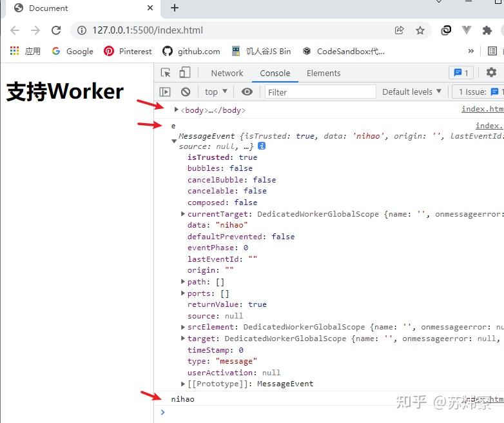
Task: Toggle the console sidebar panel icon
Action: tap(165, 92)
